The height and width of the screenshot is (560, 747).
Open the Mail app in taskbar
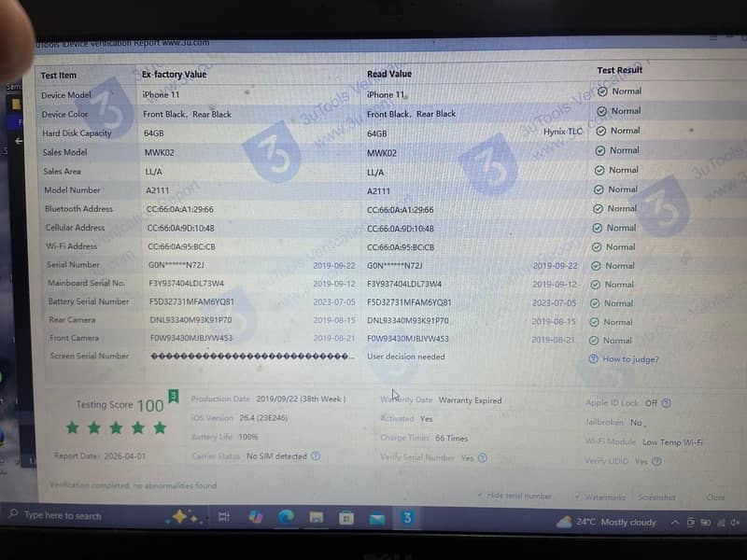point(377,518)
